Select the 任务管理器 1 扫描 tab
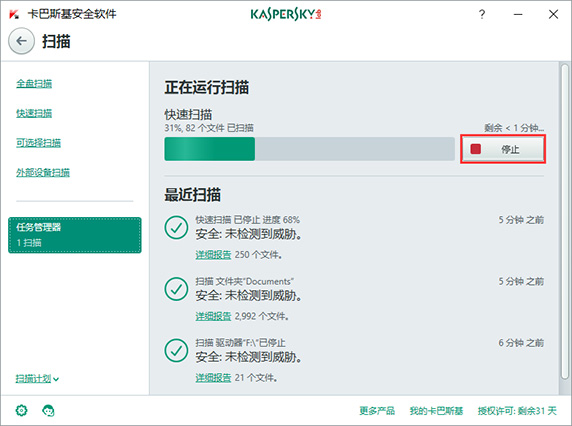Screen dimensions: 572x426 (75, 235)
